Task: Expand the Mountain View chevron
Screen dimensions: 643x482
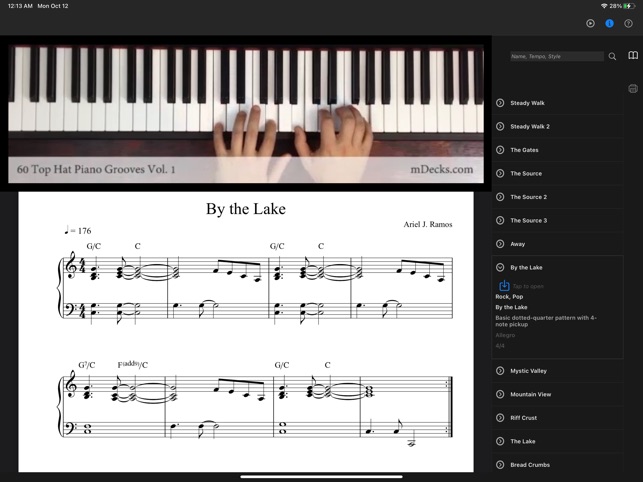Action: [x=500, y=394]
